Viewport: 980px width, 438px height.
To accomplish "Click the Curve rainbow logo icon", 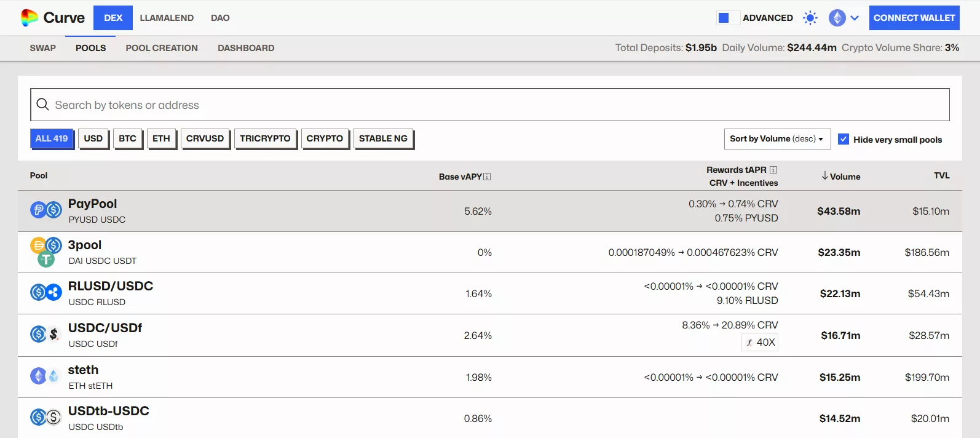I will (29, 18).
